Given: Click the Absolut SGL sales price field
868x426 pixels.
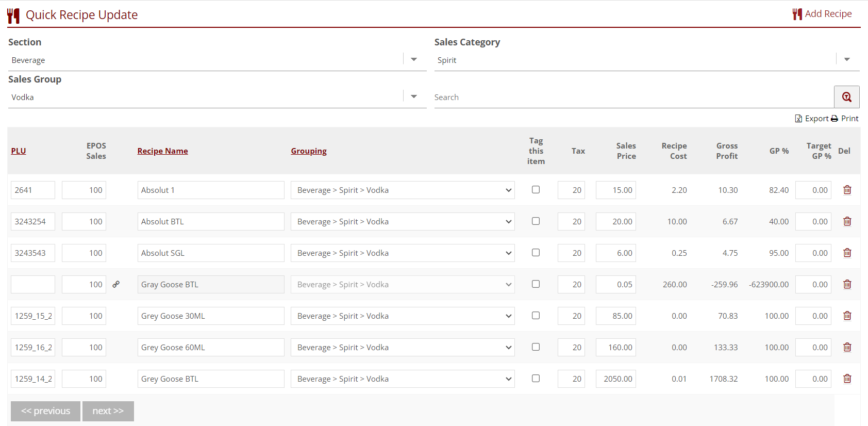Looking at the screenshot, I should pos(615,253).
